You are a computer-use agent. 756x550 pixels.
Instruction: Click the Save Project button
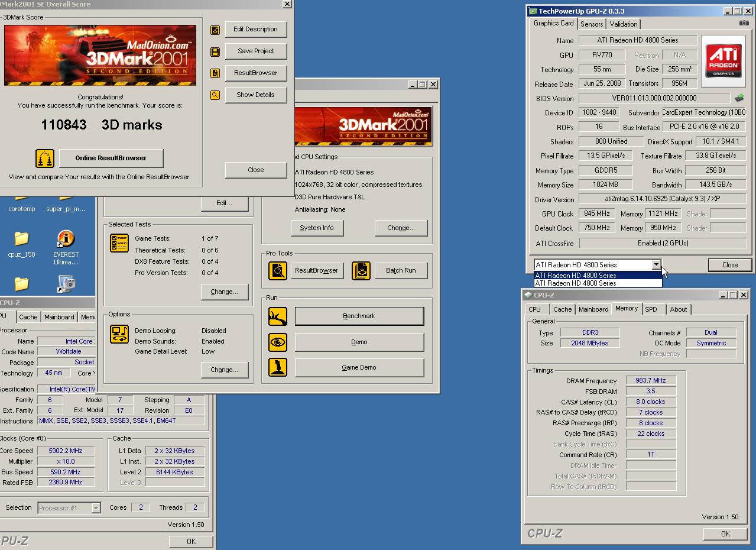(255, 51)
